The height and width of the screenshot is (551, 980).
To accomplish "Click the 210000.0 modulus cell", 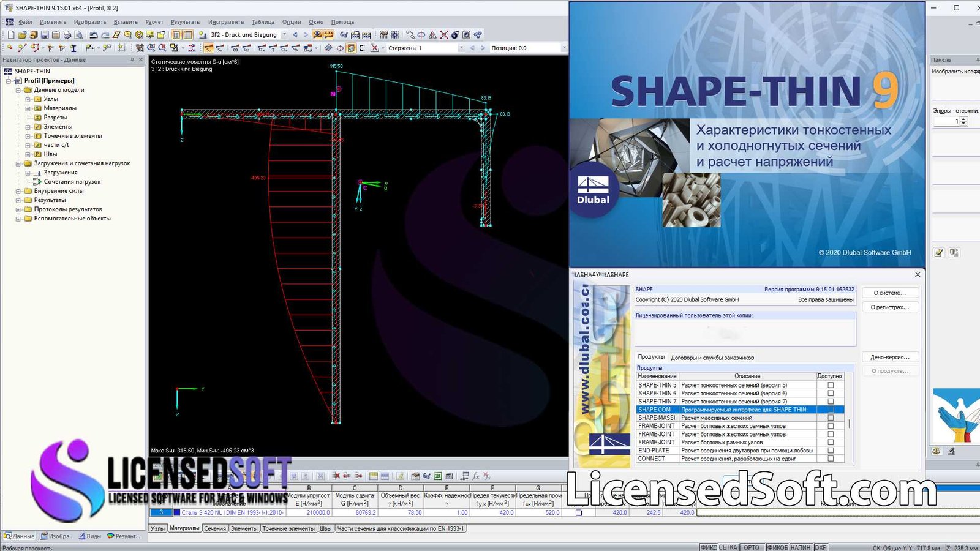I will click(x=308, y=512).
